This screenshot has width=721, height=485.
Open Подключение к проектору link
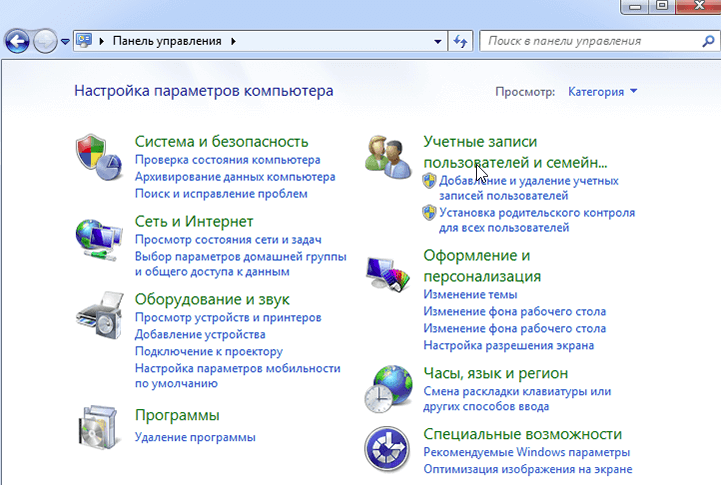[x=209, y=352]
